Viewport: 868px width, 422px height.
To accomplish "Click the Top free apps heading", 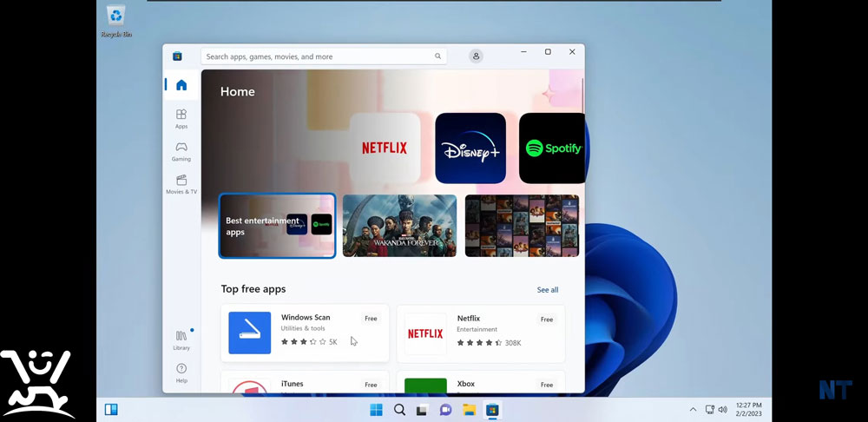I will coord(253,289).
